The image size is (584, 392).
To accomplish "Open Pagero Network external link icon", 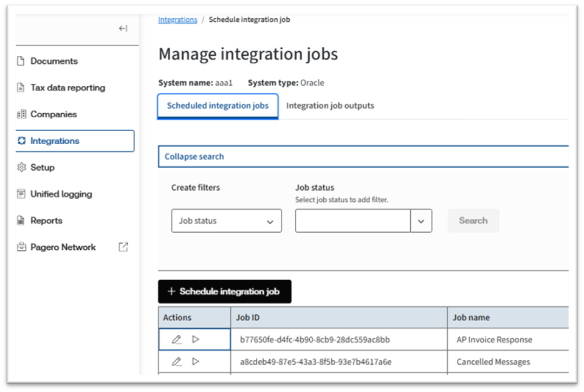I will (123, 247).
